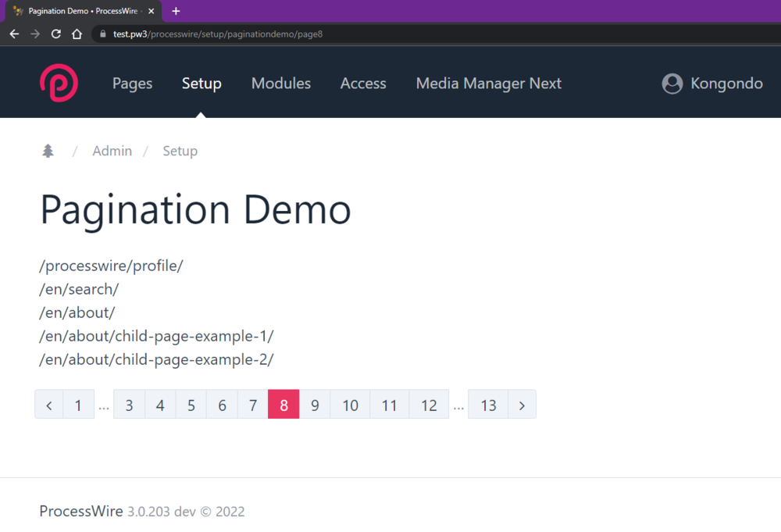The width and height of the screenshot is (781, 532).
Task: Click the Admin breadcrumb link
Action: [112, 151]
